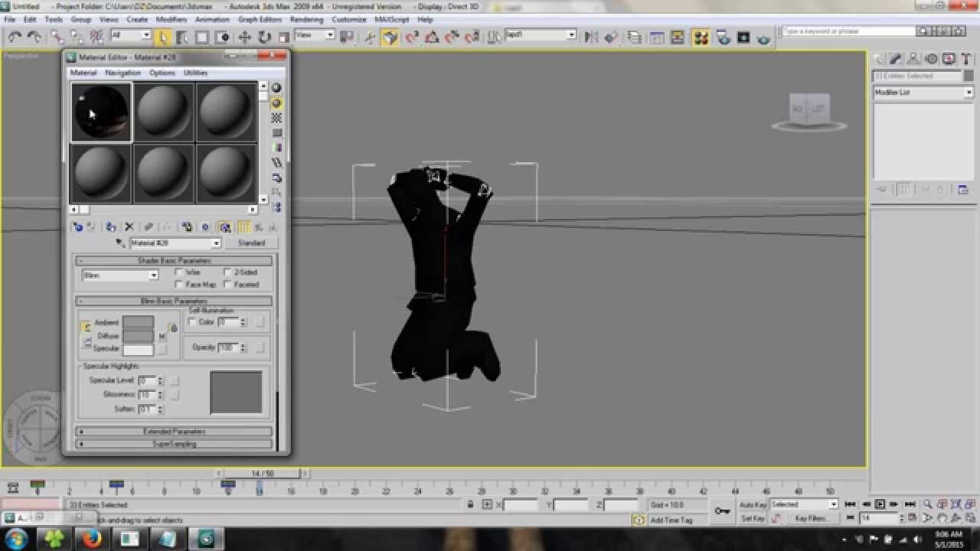Viewport: 980px width, 551px height.
Task: Open the Modifiers main menu
Action: point(171,19)
